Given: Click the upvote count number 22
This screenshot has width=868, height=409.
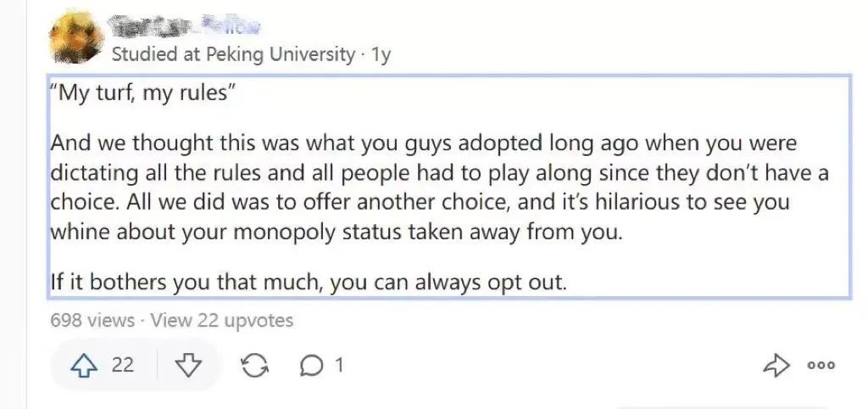Looking at the screenshot, I should [123, 366].
